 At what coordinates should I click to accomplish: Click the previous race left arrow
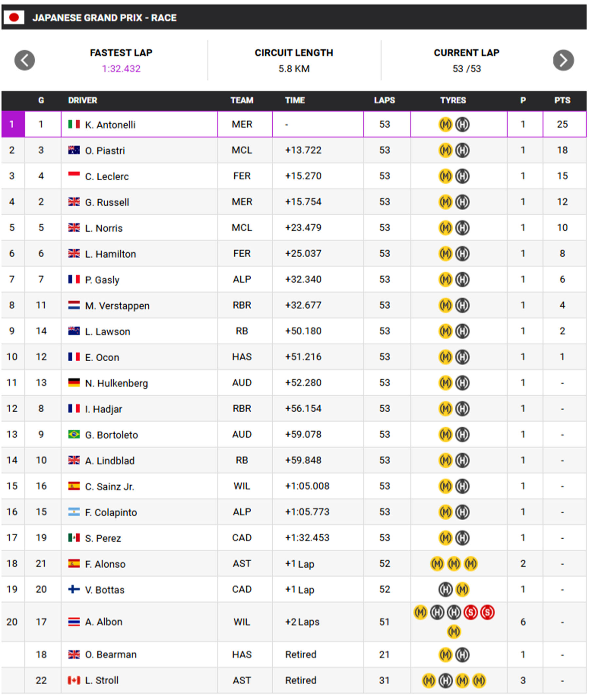point(24,61)
